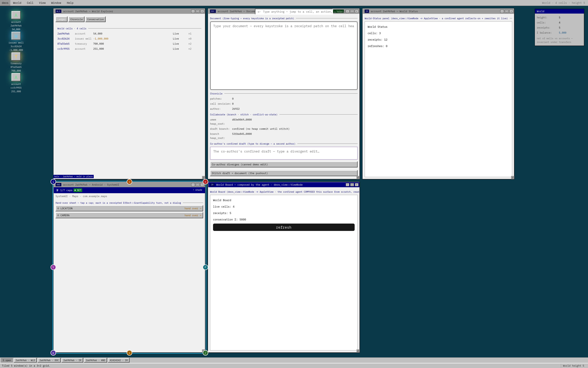Viewport: 588px width, 368px height.
Task: Select ledger row 2a6969a6
Action: click(129, 34)
